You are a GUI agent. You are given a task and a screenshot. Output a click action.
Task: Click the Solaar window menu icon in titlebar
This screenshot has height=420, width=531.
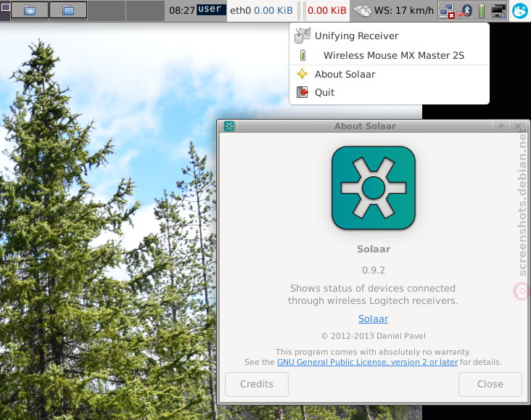pyautogui.click(x=229, y=126)
